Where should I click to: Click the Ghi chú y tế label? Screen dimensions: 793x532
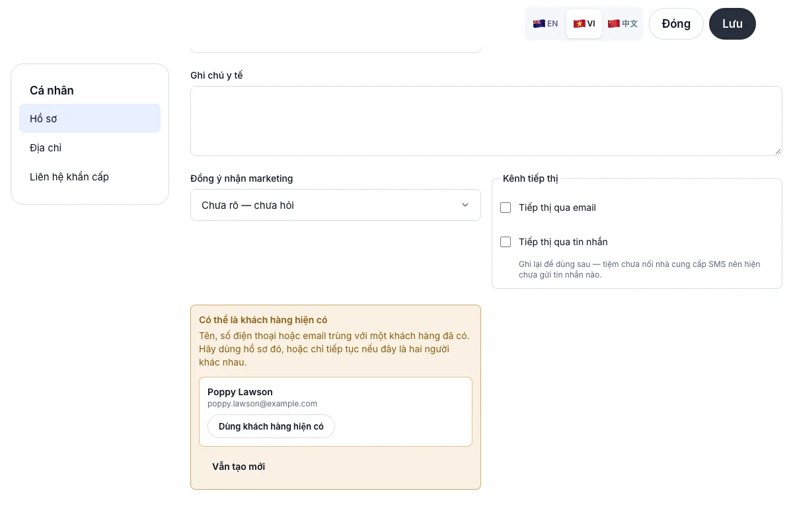217,75
